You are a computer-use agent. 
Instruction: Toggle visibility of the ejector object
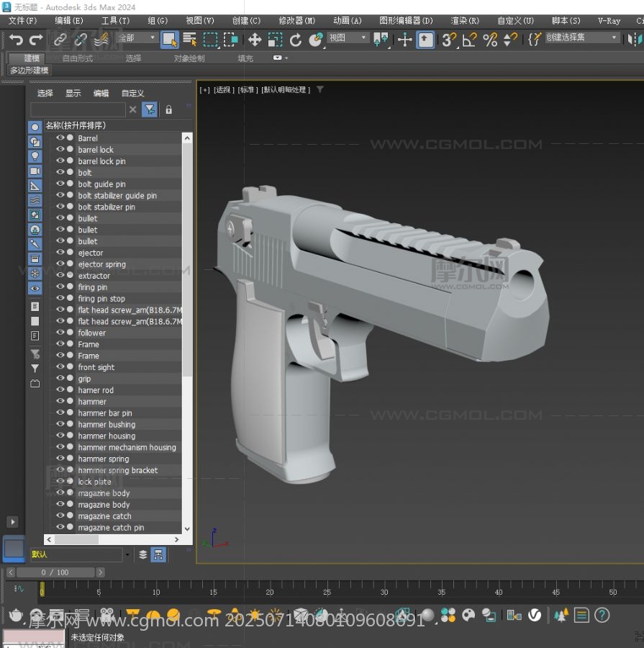click(x=60, y=252)
